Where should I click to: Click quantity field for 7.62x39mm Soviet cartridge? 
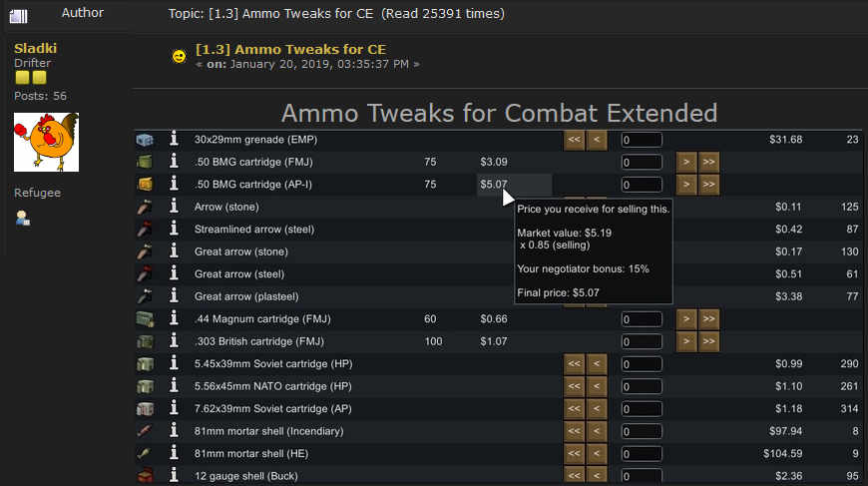[x=642, y=408]
